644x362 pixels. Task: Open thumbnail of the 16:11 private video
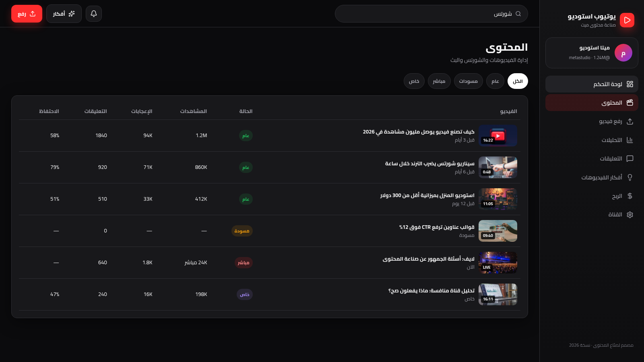(x=498, y=294)
